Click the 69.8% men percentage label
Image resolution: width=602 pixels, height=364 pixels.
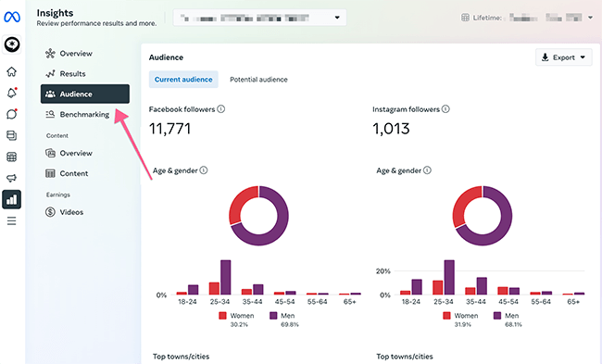[x=290, y=325]
